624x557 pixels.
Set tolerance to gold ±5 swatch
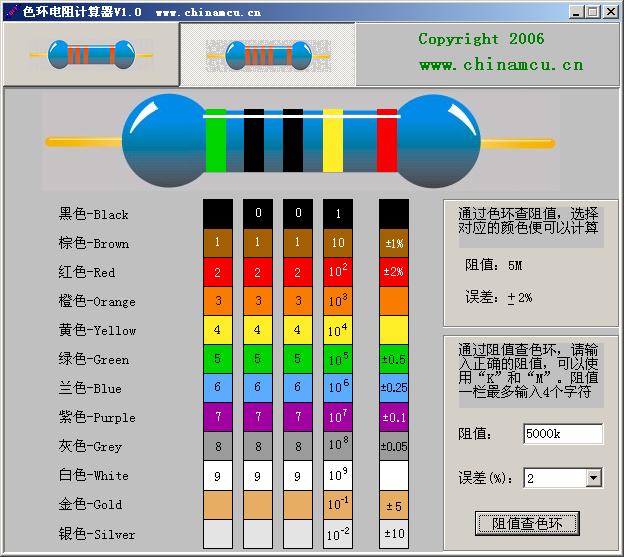[x=394, y=505]
